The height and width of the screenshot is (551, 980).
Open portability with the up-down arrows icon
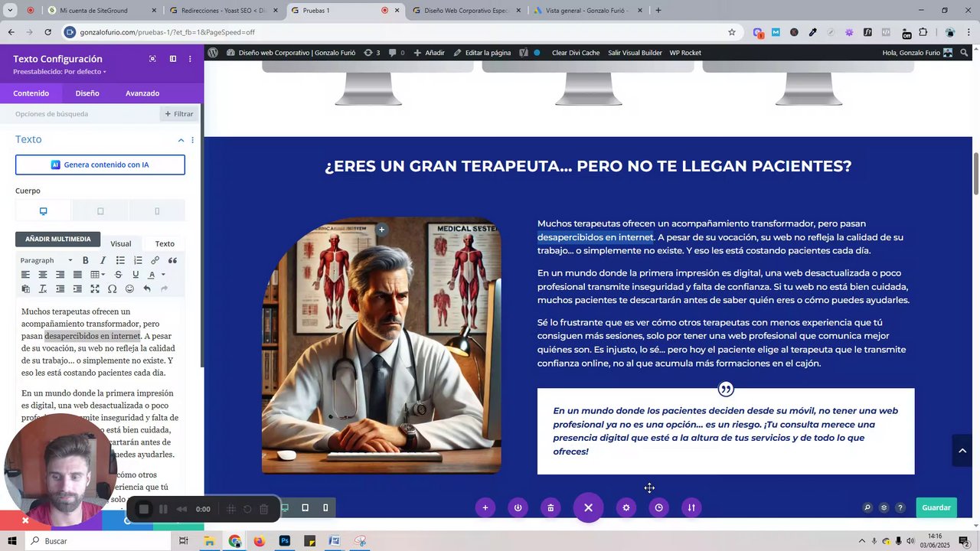point(691,507)
